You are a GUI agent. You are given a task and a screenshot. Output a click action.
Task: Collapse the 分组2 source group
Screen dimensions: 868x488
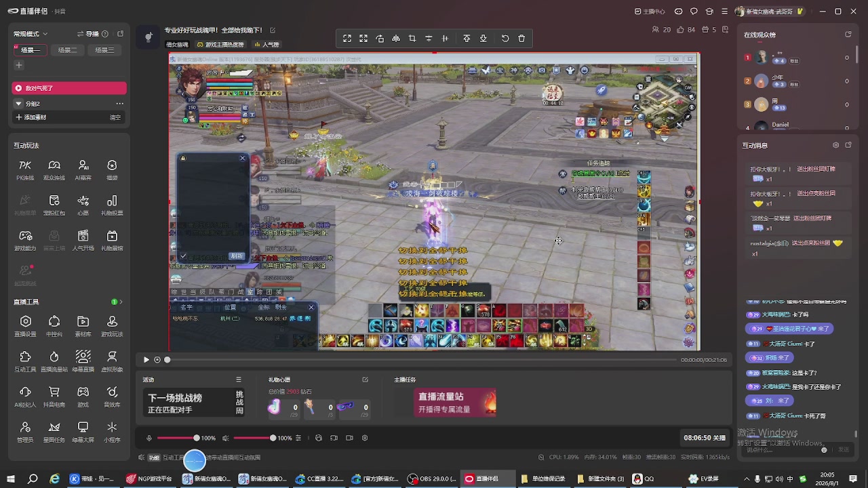coord(18,104)
